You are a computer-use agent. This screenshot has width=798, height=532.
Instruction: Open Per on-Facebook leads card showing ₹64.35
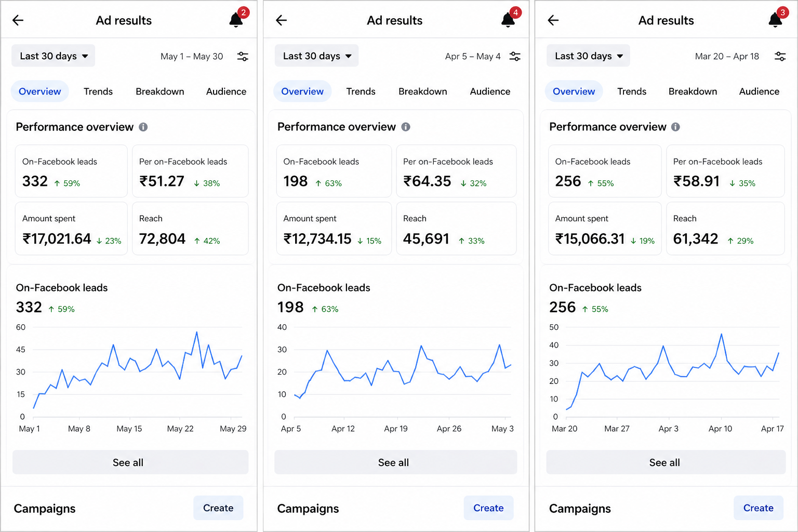pos(456,171)
